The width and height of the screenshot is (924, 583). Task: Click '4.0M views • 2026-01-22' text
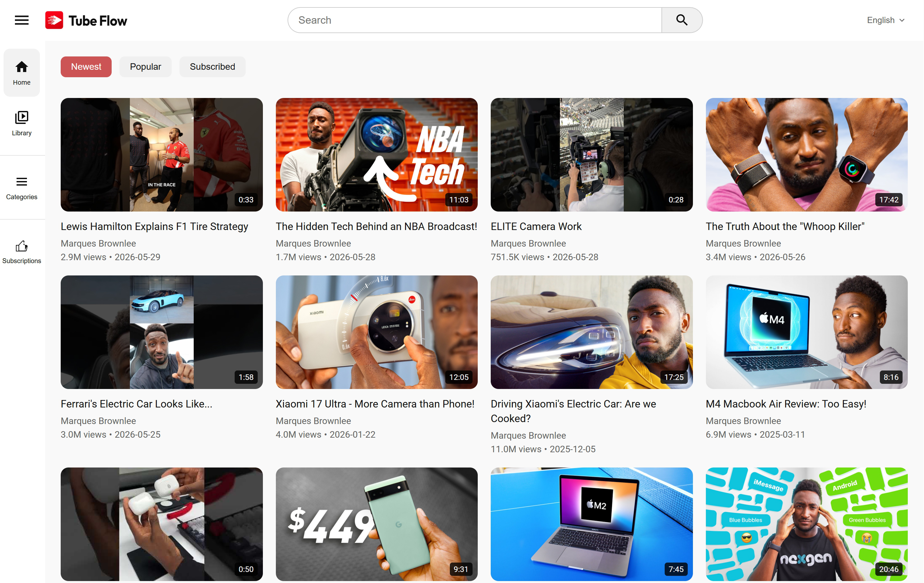pos(326,434)
